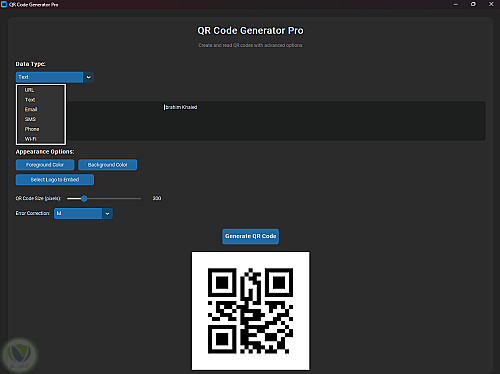Screen dimensions: 500x374
Task: Click the app icon in the title bar
Action: pos(4,4)
